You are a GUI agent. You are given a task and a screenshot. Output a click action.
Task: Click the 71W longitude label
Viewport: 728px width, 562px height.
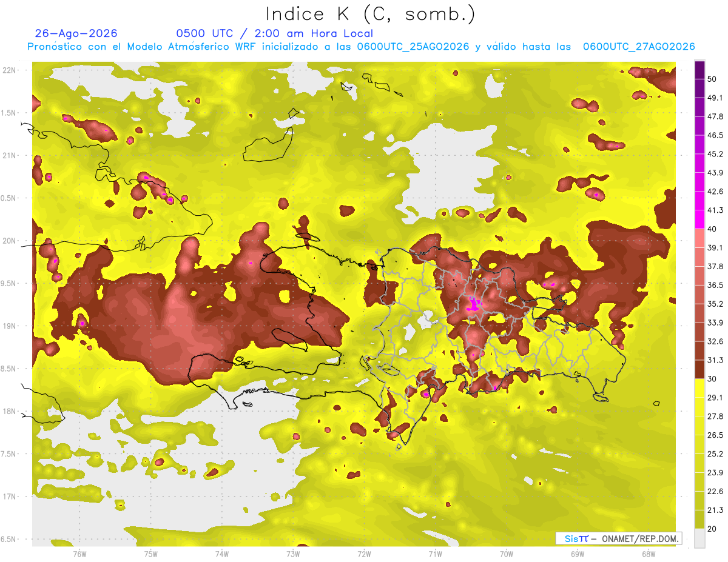tap(436, 554)
